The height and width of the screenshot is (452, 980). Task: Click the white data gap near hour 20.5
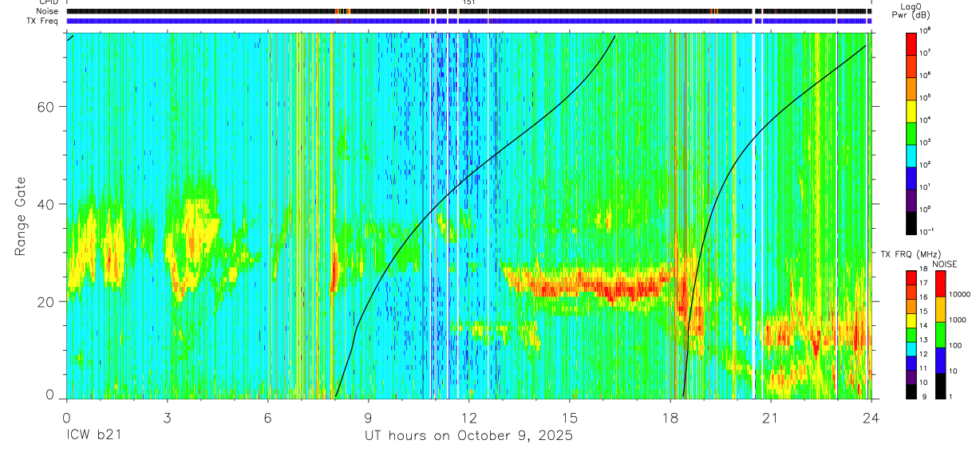(754, 215)
